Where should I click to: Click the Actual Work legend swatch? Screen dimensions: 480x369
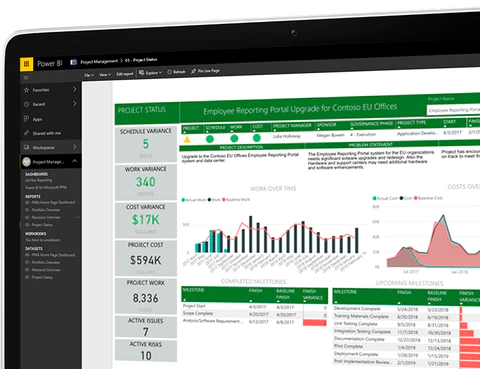[x=183, y=200]
